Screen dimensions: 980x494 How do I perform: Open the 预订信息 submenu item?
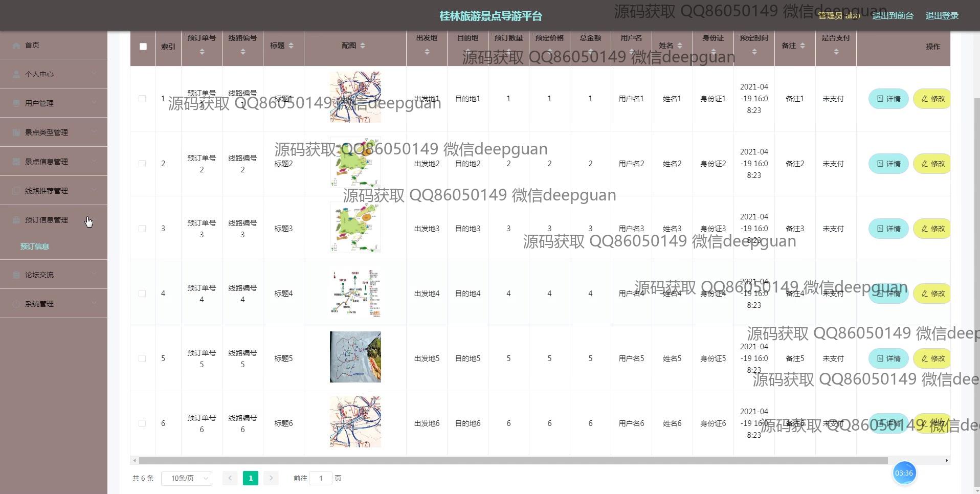(x=35, y=246)
